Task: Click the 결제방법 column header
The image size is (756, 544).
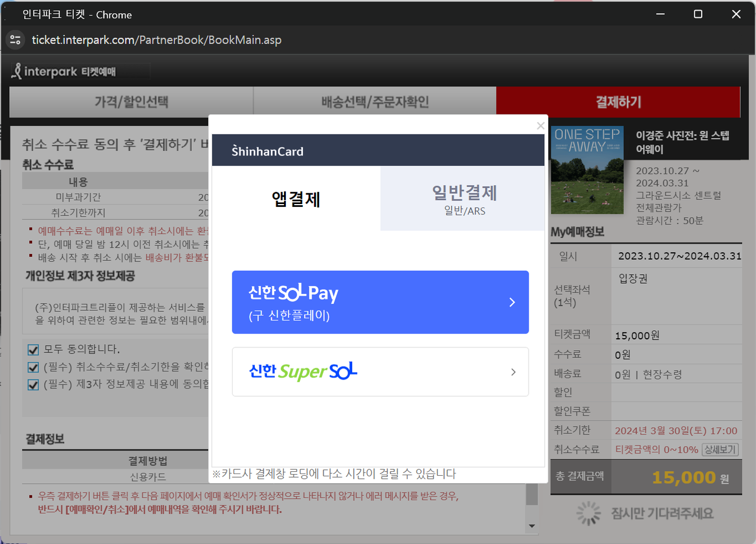Action: coord(148,461)
